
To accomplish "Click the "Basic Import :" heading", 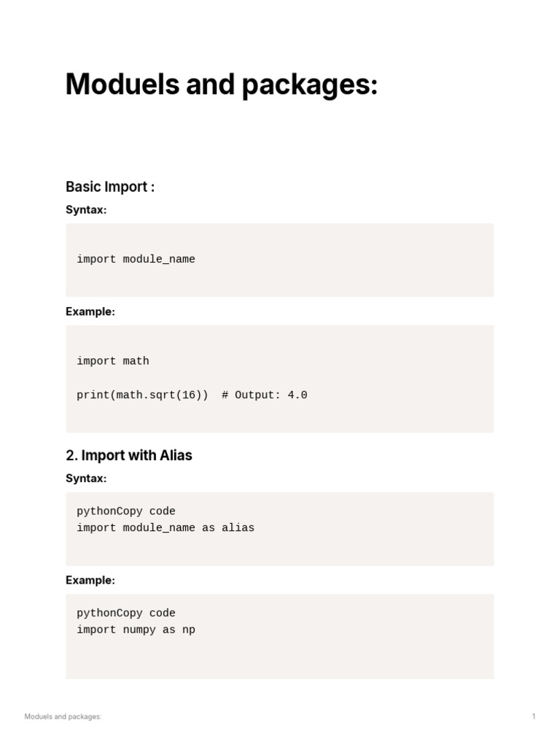I will tap(110, 187).
